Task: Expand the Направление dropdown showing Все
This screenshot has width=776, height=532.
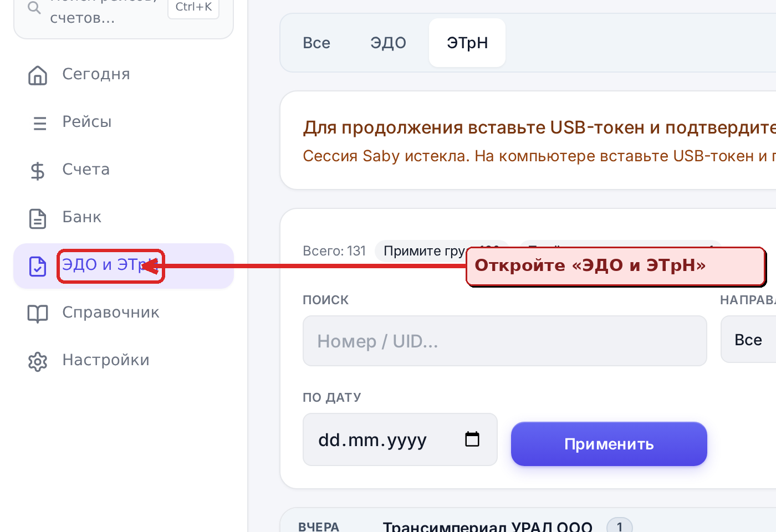Action: [x=748, y=339]
